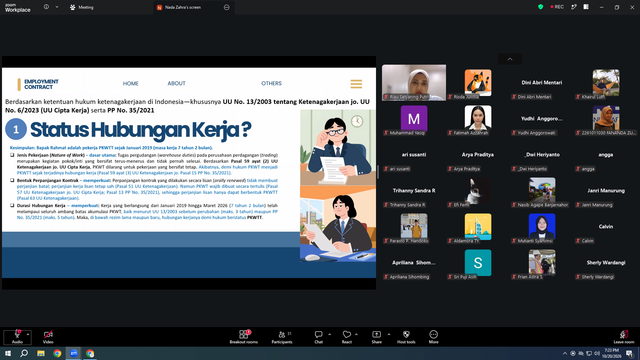
Task: Select Risda Julinta participant tile
Action: 478,82
